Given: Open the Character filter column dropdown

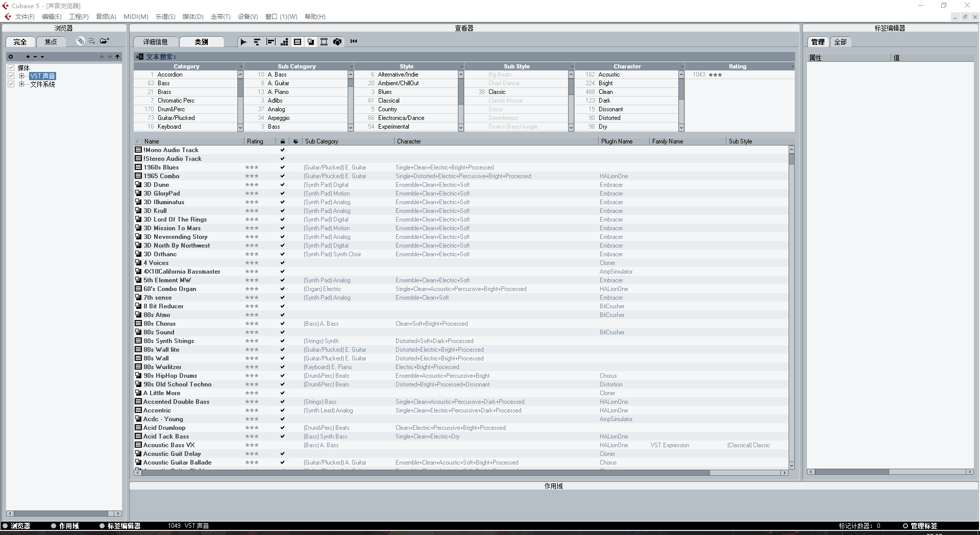Looking at the screenshot, I should tap(682, 66).
